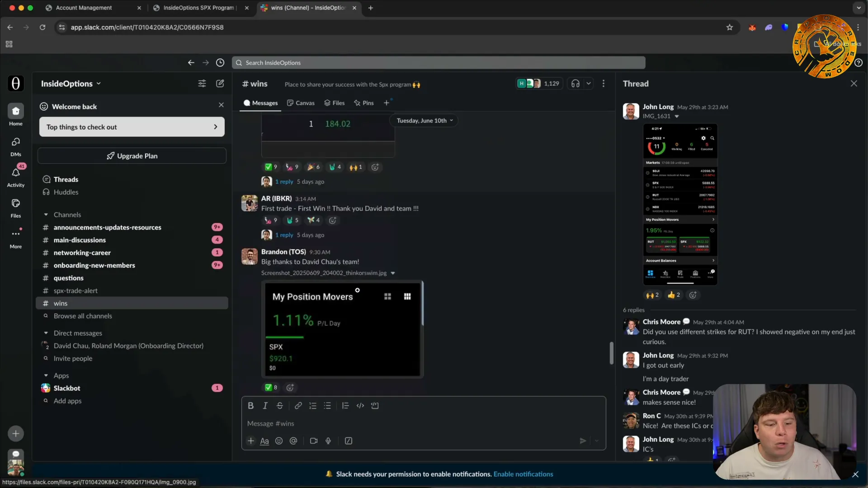Open Slack history clock icon
Image resolution: width=868 pixels, height=488 pixels.
coord(220,63)
